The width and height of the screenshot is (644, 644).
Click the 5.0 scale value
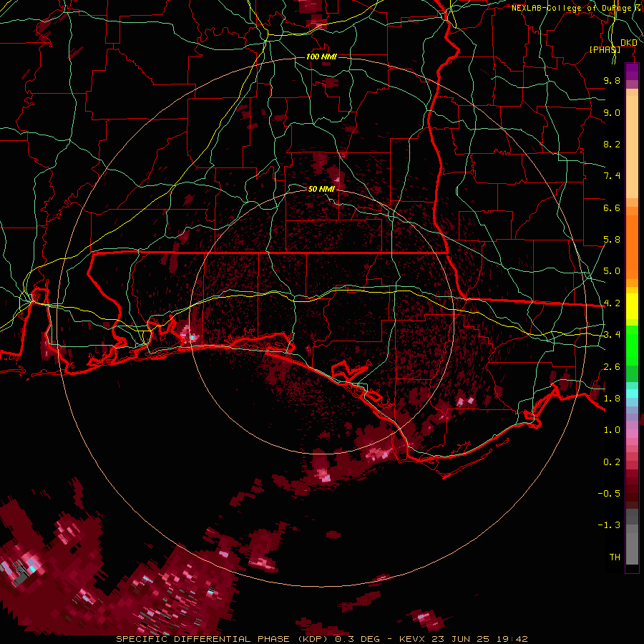coord(612,271)
